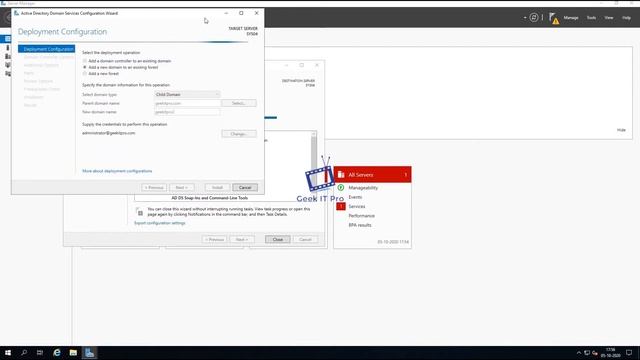Click Cancel in the background Add Roles wizard
640x360 pixels.
point(305,240)
